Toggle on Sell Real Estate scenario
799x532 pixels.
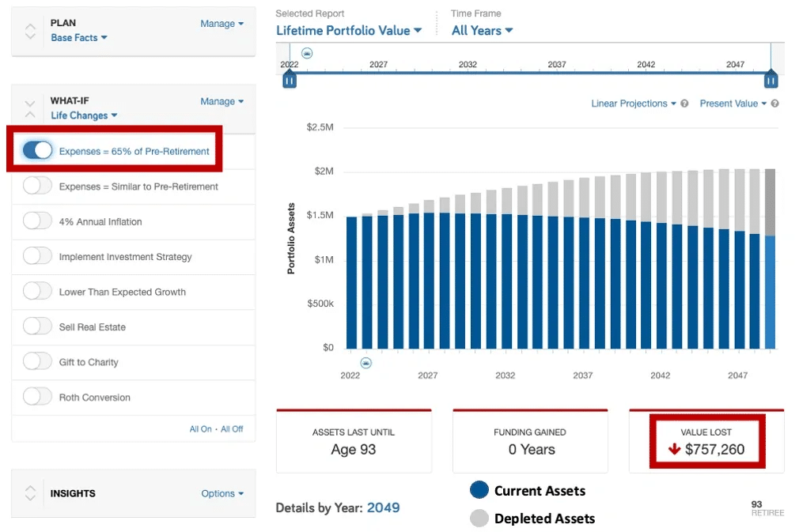coord(37,326)
